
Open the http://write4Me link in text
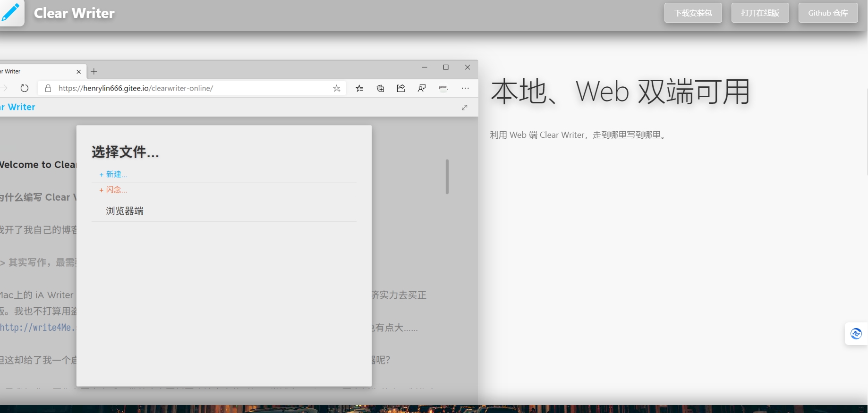click(37, 327)
